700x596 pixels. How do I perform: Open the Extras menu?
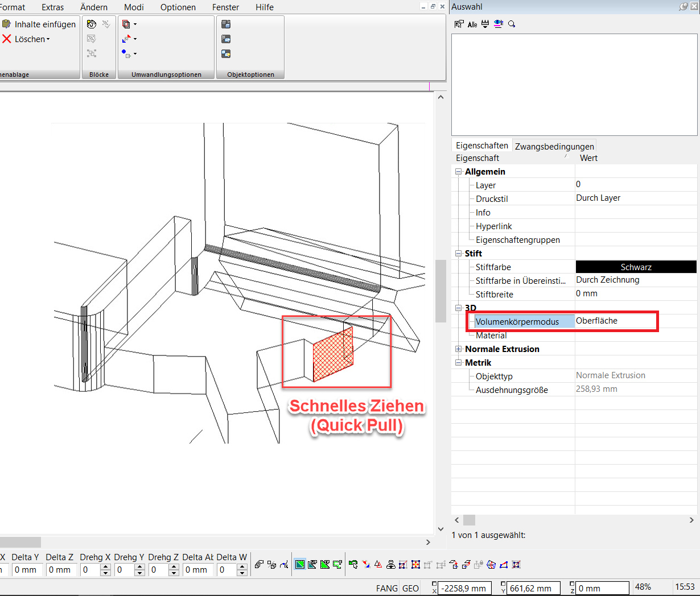click(52, 7)
